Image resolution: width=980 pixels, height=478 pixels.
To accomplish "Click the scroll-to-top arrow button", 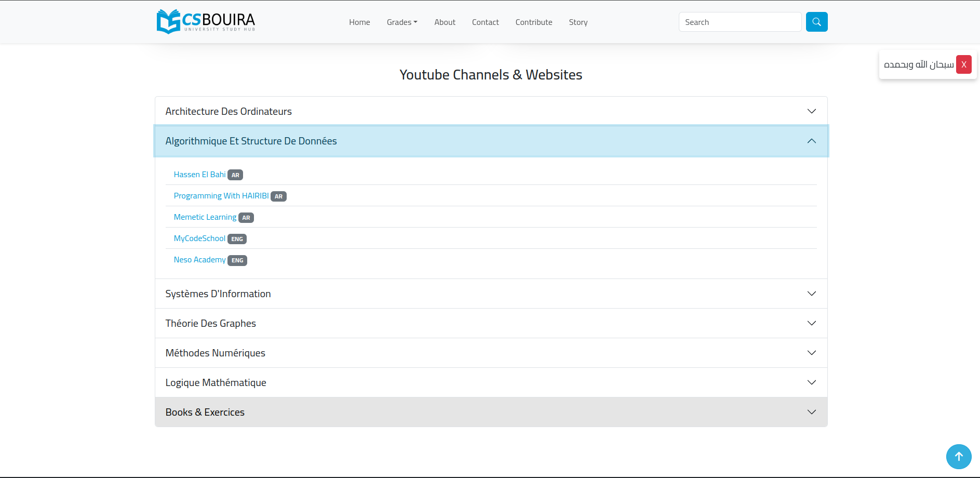I will (x=958, y=456).
